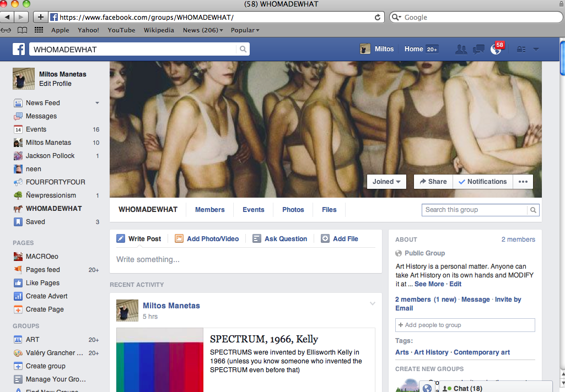Viewport: 565px width, 392px height.
Task: Click the Safari back arrow button
Action: [x=7, y=17]
